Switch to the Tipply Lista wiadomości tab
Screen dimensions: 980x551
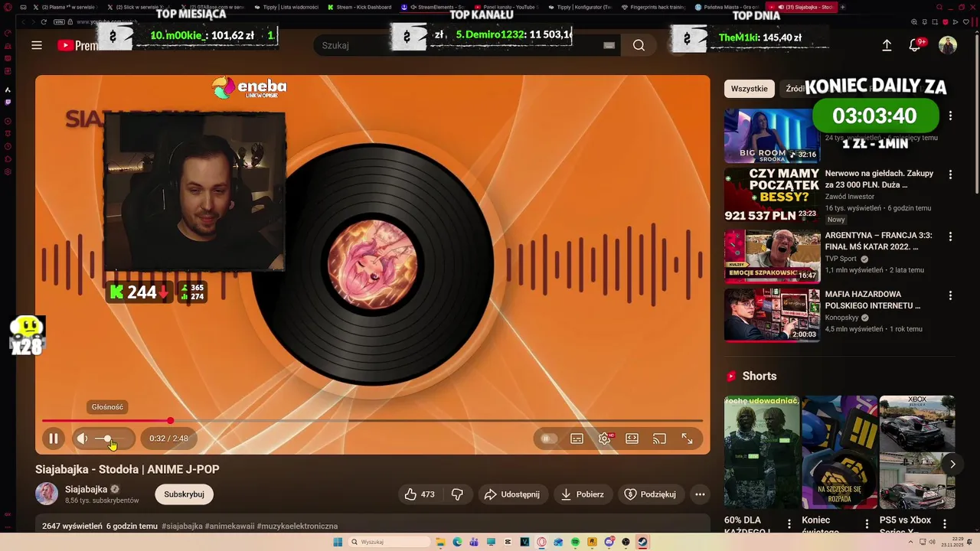[x=285, y=7]
